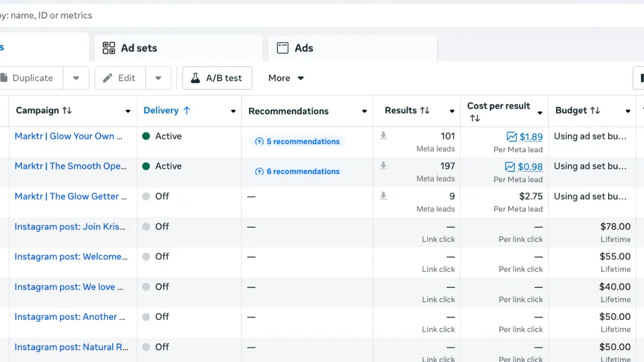
Task: Click the chart icon beside $1.89
Action: 511,137
